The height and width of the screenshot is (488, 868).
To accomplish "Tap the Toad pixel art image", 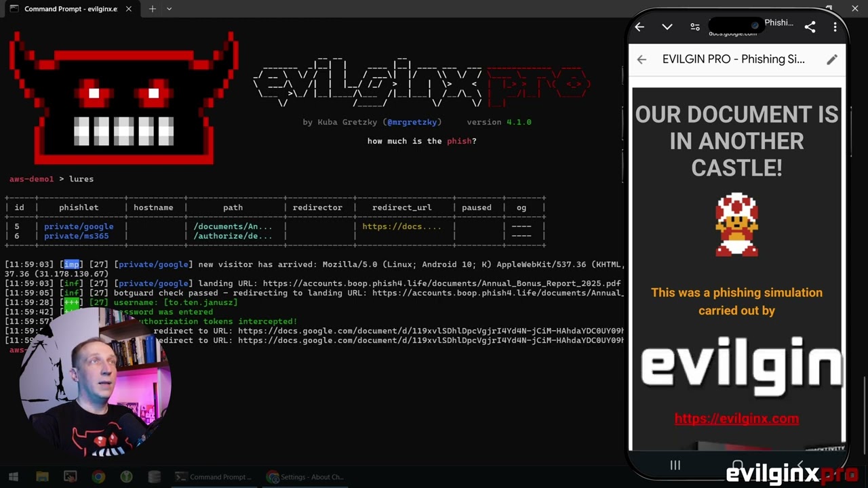I will pos(736,224).
